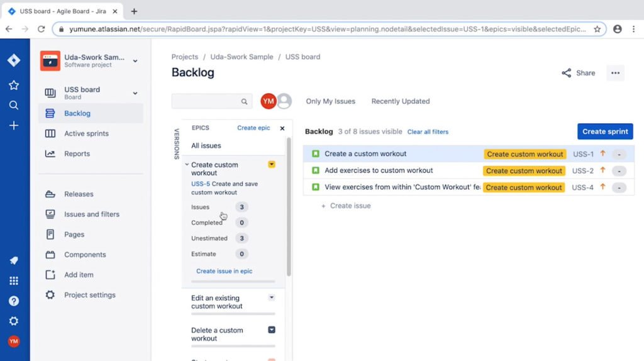Click priority arrow on USS-4 row
Screen dimensions: 644x361
tap(602, 186)
